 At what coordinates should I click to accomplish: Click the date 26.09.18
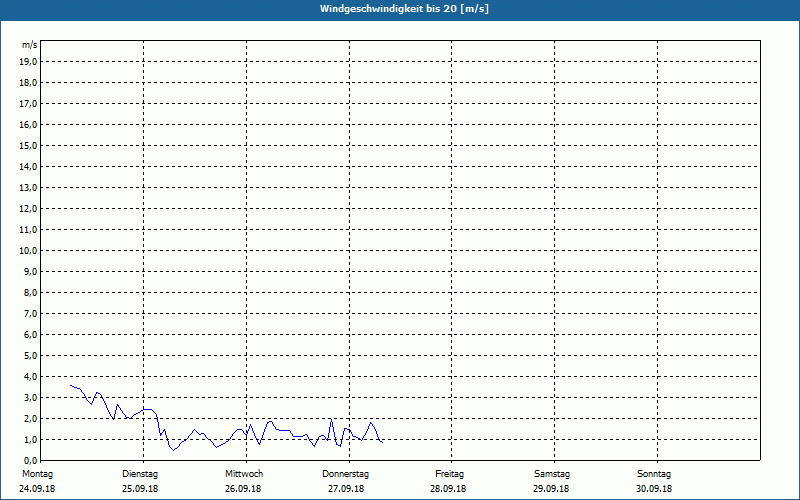tap(243, 489)
